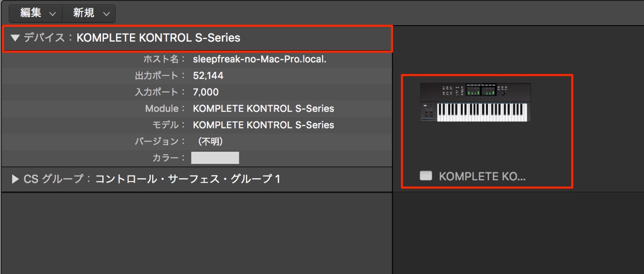Click the ホスト名 value sleepfreak-no-Mac-Pro.local.
644x274 pixels.
260,59
